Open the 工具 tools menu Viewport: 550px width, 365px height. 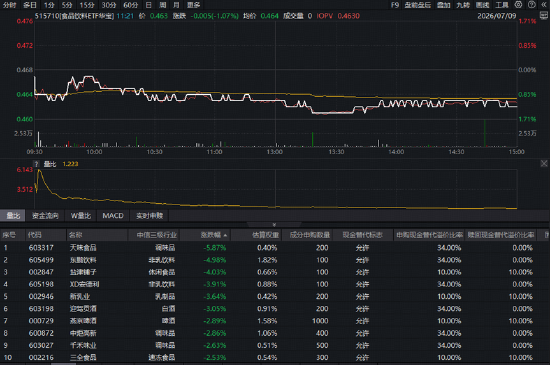click(x=502, y=5)
